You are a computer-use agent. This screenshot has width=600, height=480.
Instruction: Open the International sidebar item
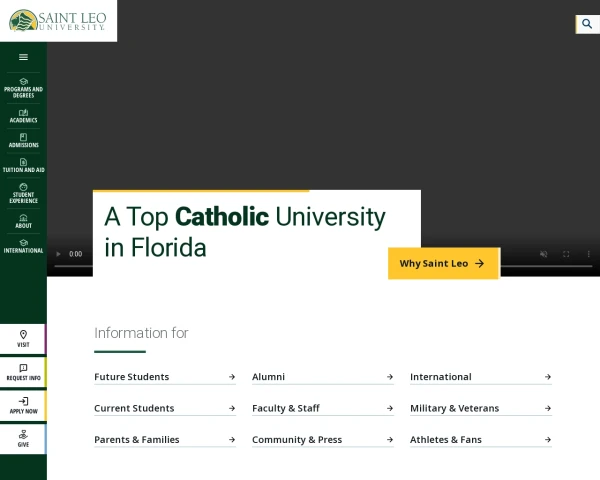pyautogui.click(x=23, y=246)
